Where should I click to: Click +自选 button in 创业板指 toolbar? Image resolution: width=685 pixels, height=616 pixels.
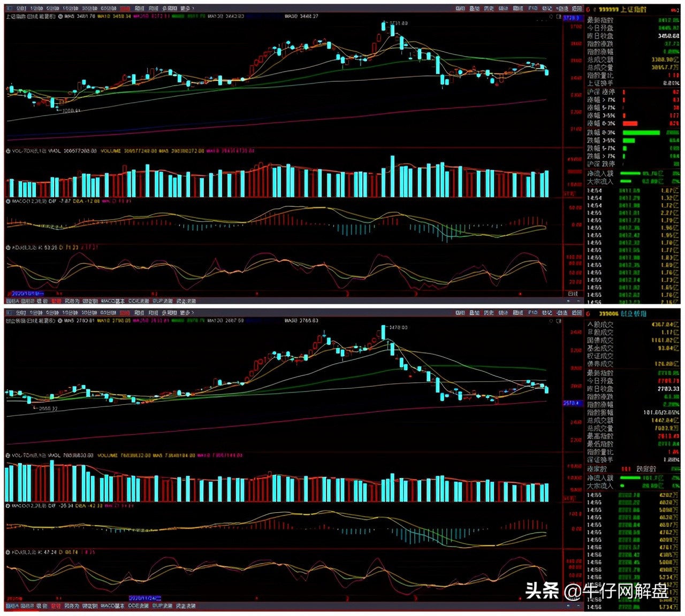click(x=562, y=313)
